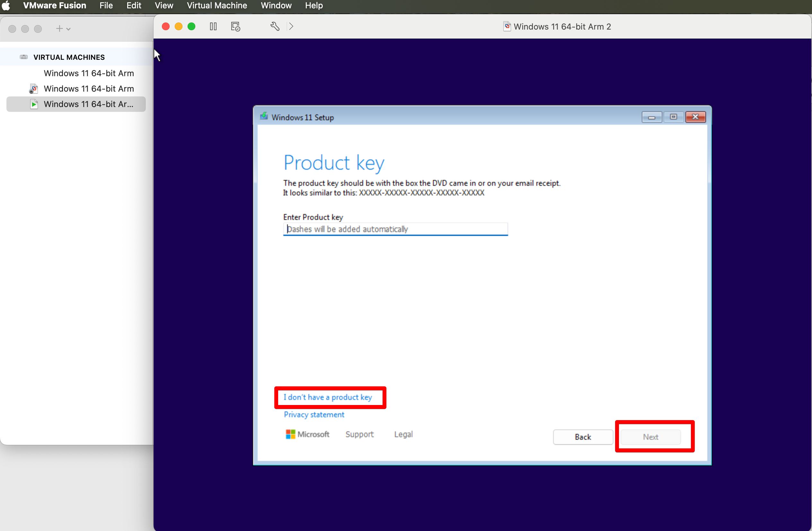Click the Windows 11 Setup title icon
The image size is (812, 531).
[264, 117]
